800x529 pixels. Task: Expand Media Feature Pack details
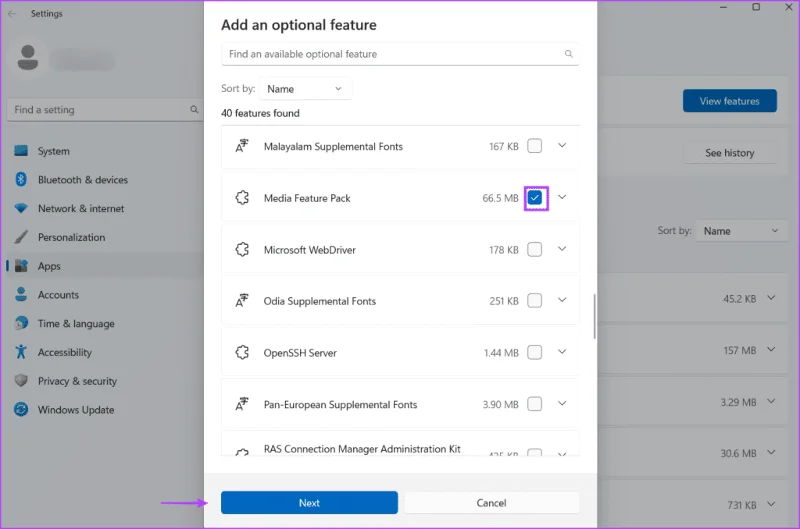pos(562,197)
